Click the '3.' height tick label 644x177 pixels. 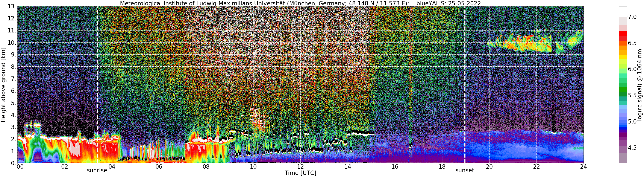14,127
